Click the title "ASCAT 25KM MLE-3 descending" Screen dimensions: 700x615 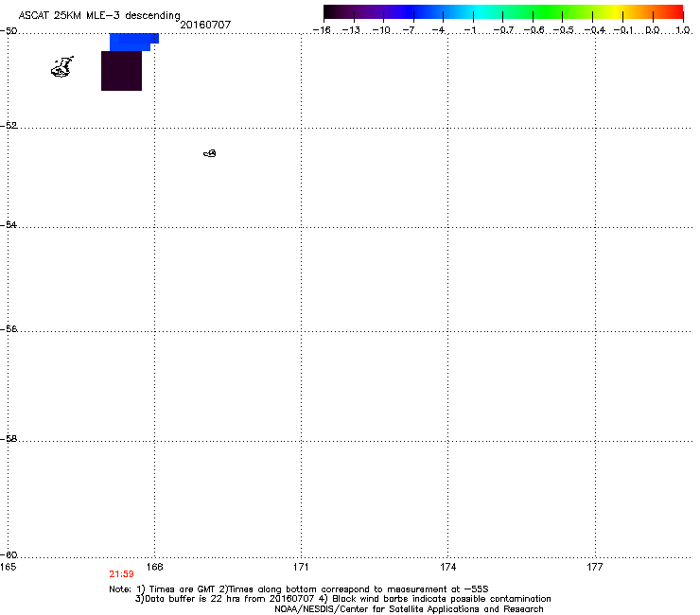click(x=99, y=15)
